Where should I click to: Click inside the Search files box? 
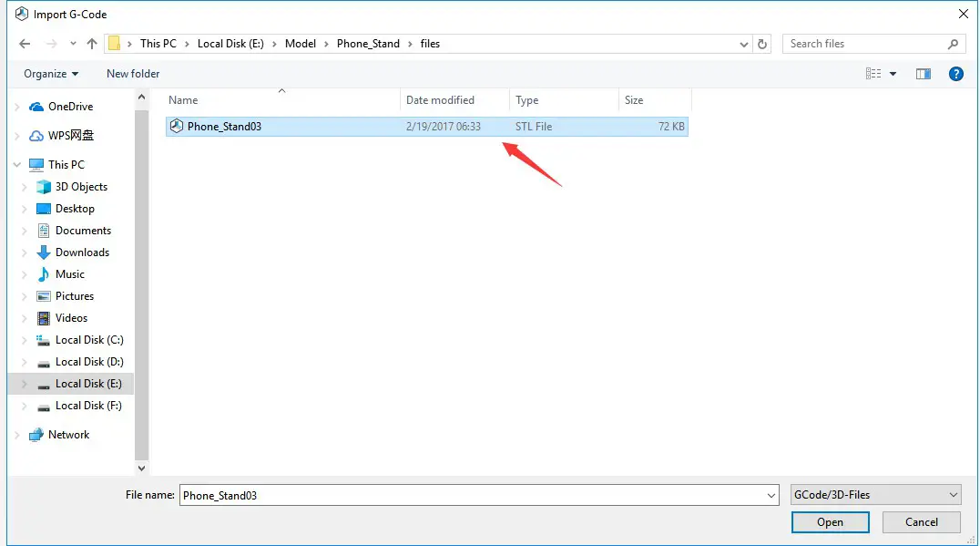click(x=865, y=43)
